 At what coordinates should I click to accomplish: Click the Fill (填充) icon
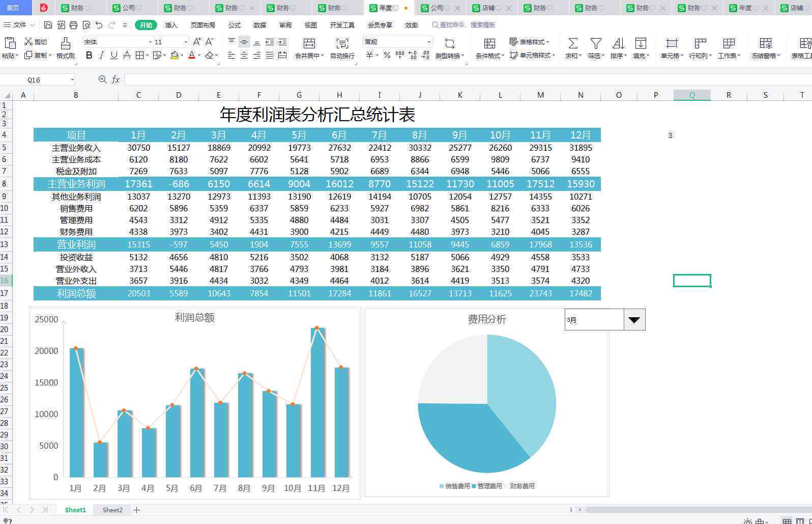click(x=641, y=44)
